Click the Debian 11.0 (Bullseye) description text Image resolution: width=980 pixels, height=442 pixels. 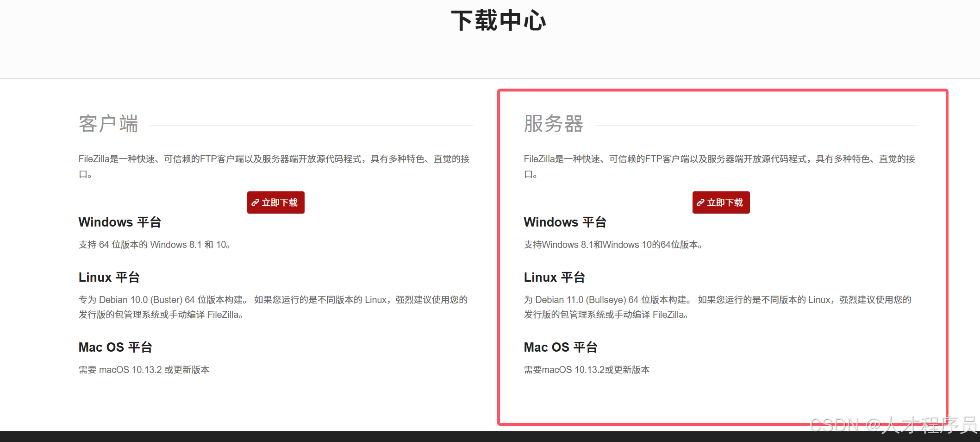(x=718, y=307)
